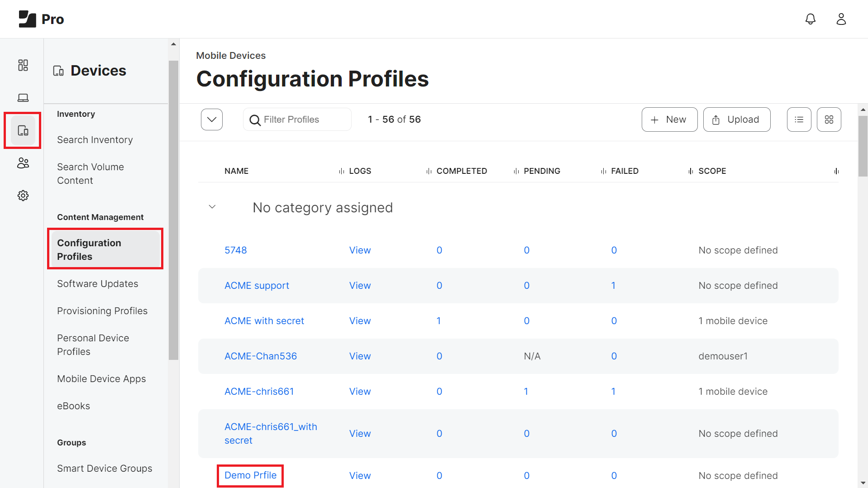868x488 pixels.
Task: Open the user account icon
Action: (x=841, y=19)
